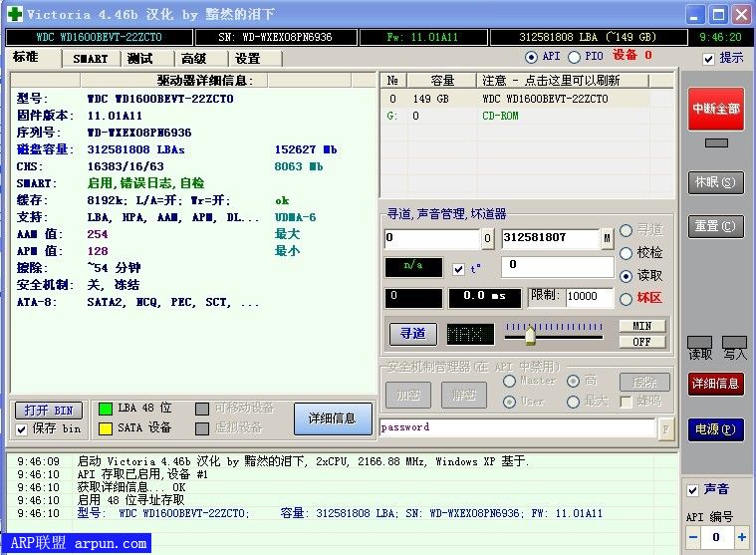
Task: Switch to the SMART tab
Action: pos(91,59)
